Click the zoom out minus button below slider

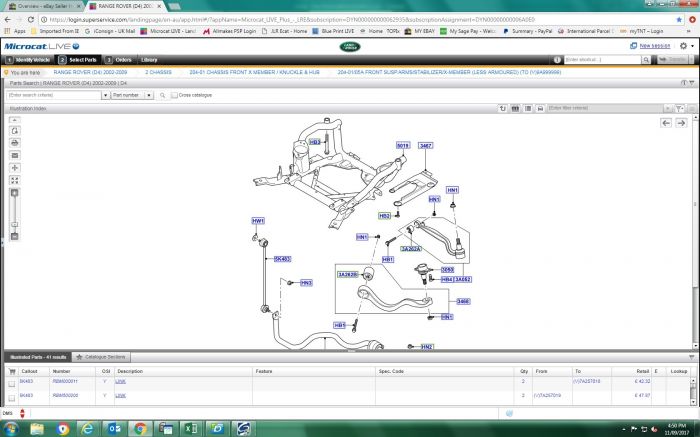pos(14,236)
